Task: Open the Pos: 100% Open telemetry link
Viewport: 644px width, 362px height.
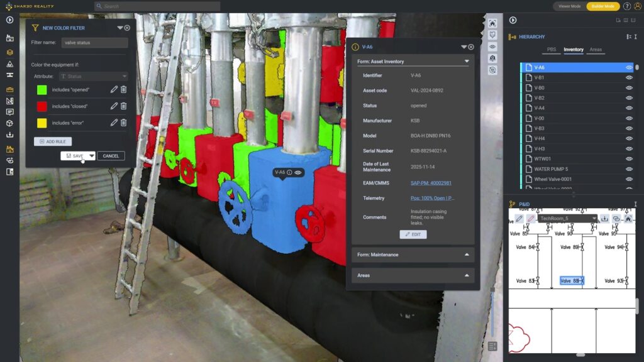Action: [432, 198]
